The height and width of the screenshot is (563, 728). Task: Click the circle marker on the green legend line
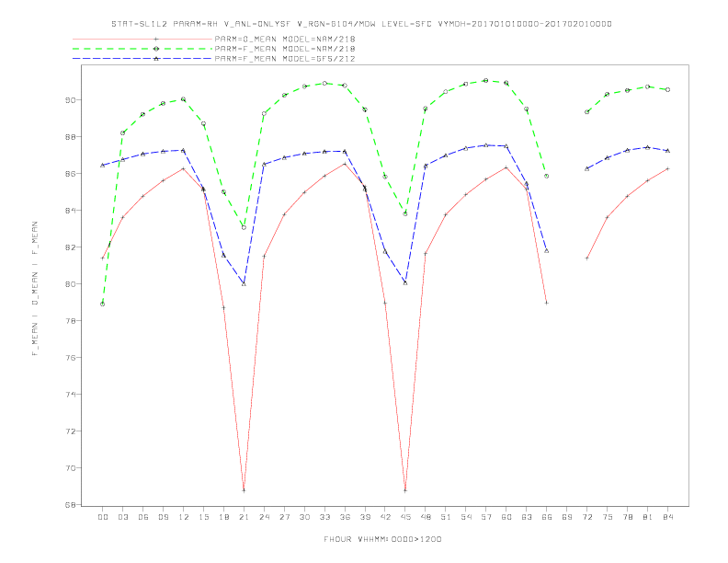pos(156,49)
